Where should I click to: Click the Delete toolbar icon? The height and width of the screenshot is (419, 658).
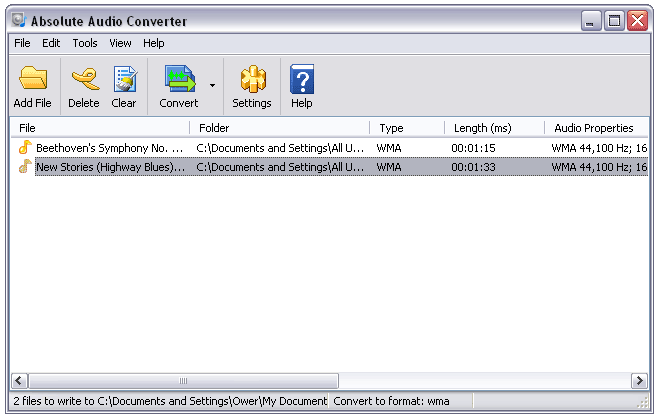[84, 79]
